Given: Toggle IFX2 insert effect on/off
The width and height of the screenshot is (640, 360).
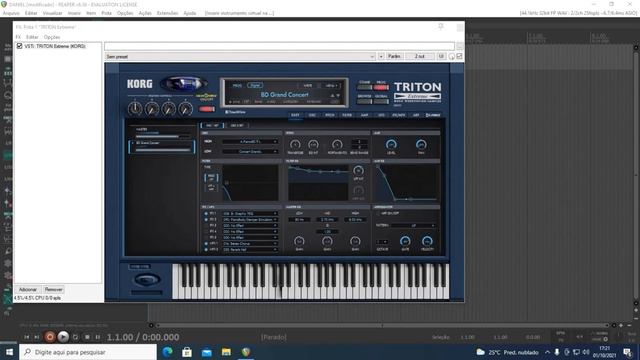Looking at the screenshot, I should (206, 220).
